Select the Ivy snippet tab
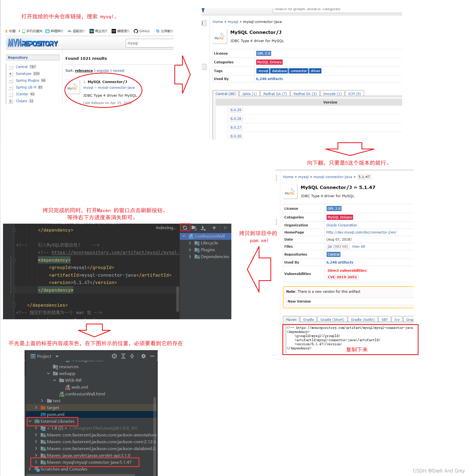The height and width of the screenshot is (476, 469). click(397, 320)
